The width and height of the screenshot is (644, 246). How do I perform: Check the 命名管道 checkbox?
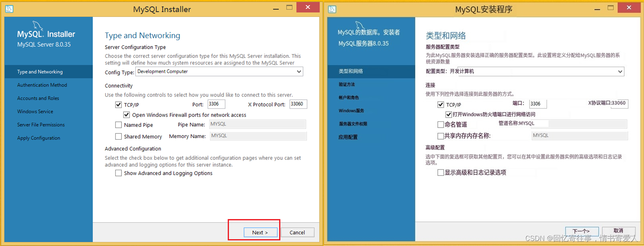441,125
